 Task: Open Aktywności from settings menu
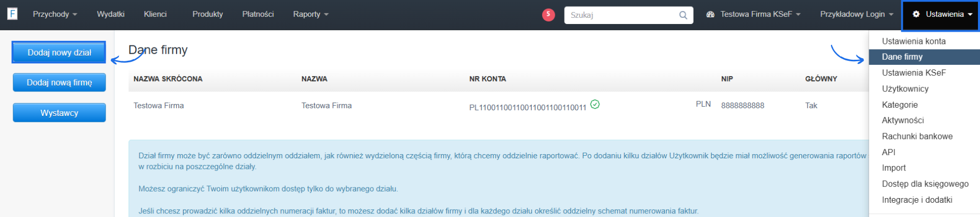click(x=924, y=120)
